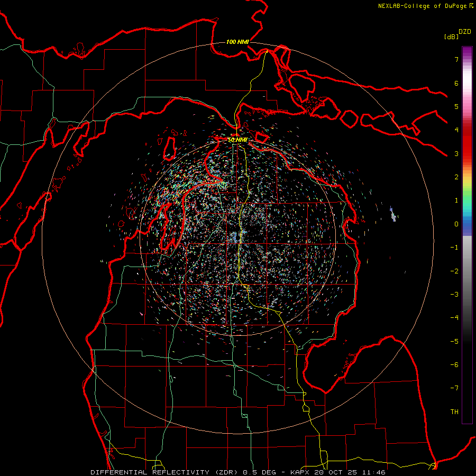476x476 pixels.
Task: Click the 5 dB label on the color scale
Action: pyautogui.click(x=456, y=106)
